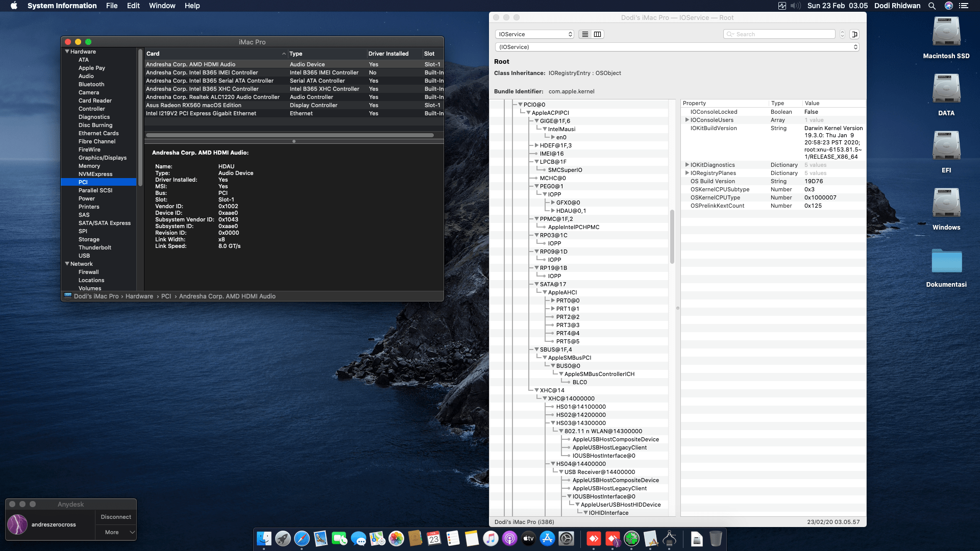Collapse the Hardware sidebar group
Screen dimensions: 980x551
coord(67,52)
